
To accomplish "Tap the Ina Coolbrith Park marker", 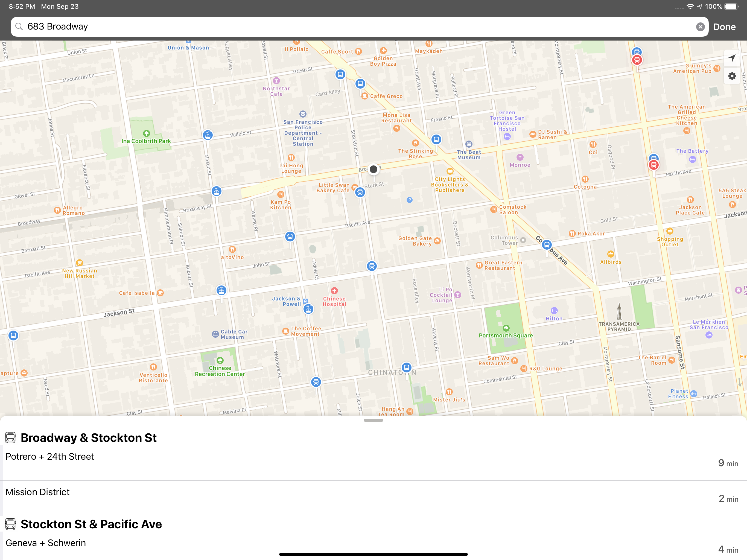I will pos(146,133).
